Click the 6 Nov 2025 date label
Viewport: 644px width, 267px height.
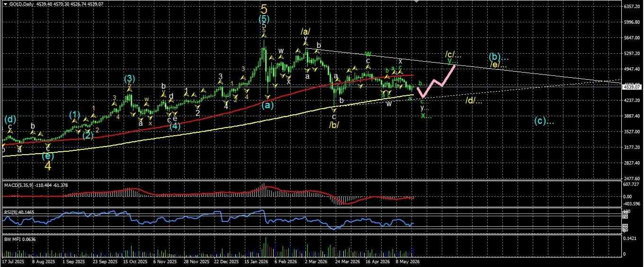click(x=164, y=261)
